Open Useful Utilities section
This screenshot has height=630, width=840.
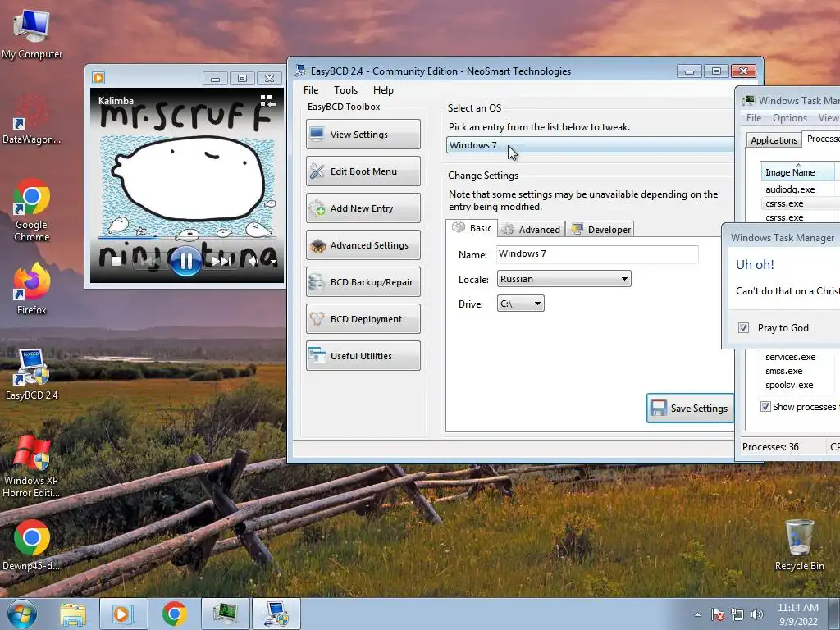pyautogui.click(x=363, y=356)
